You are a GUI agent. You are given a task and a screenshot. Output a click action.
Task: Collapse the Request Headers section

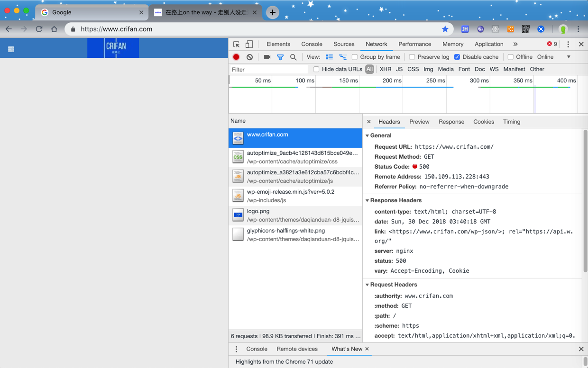(367, 285)
